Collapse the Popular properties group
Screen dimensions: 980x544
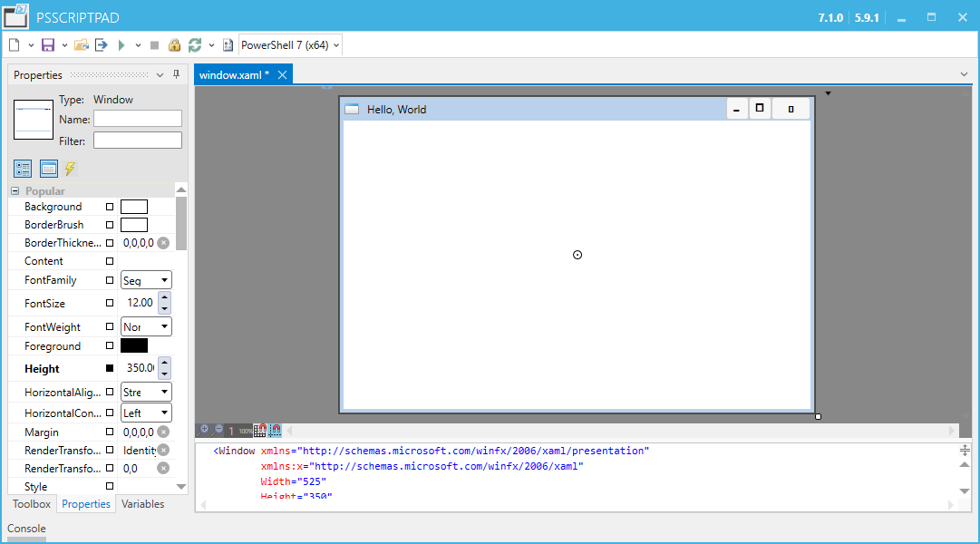click(15, 191)
